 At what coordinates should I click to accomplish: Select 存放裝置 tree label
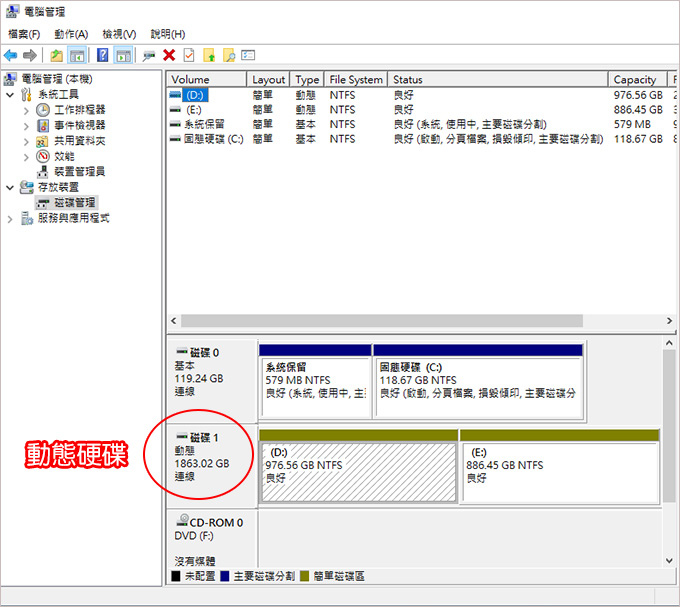pyautogui.click(x=58, y=187)
